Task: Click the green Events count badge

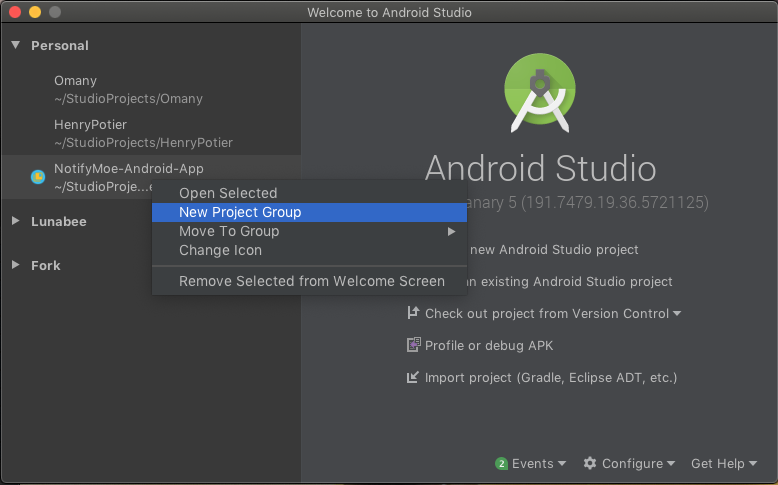Action: pyautogui.click(x=502, y=463)
